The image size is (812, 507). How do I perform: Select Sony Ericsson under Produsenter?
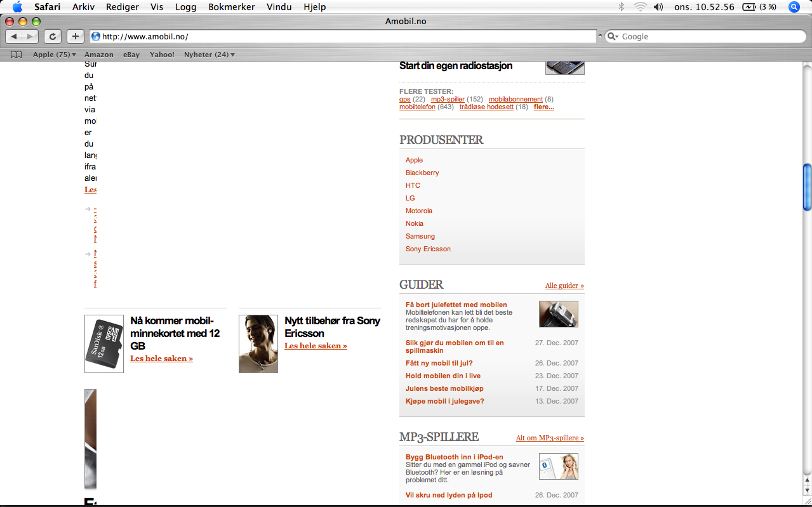click(x=428, y=249)
